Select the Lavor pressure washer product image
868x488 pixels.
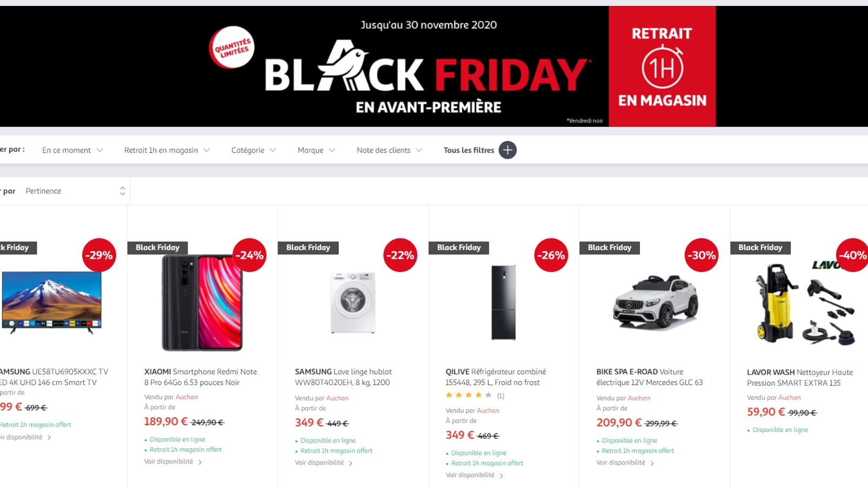point(805,304)
